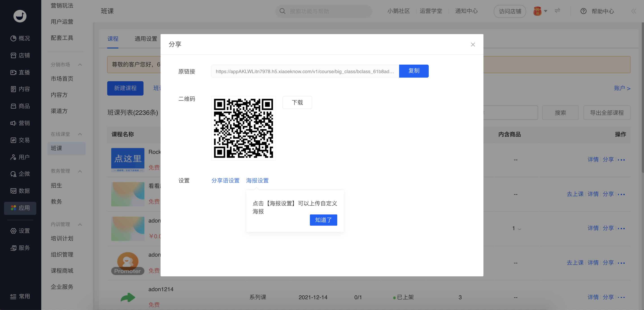Click the 搜索 button beside course search
644x310 pixels.
pyautogui.click(x=560, y=113)
